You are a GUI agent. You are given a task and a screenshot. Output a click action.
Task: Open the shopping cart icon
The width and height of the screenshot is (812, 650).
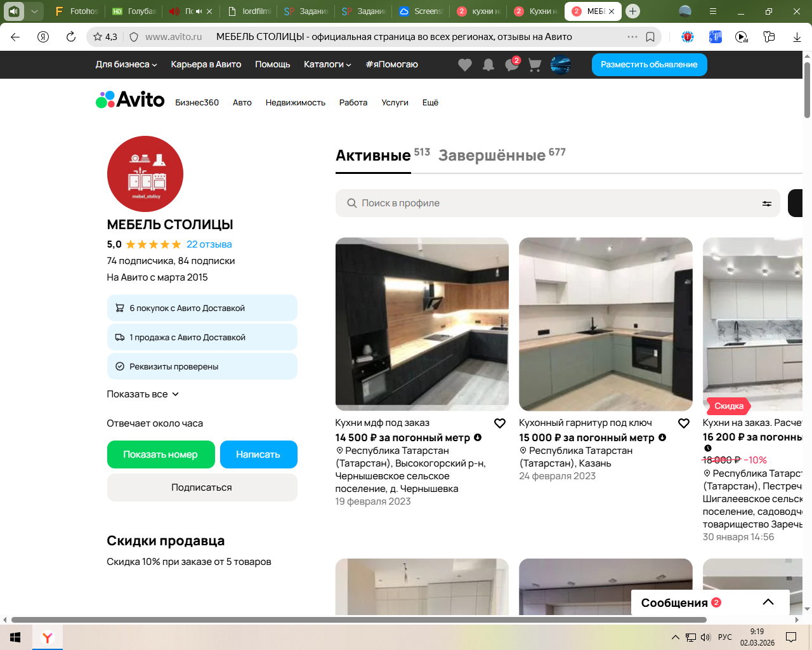535,65
